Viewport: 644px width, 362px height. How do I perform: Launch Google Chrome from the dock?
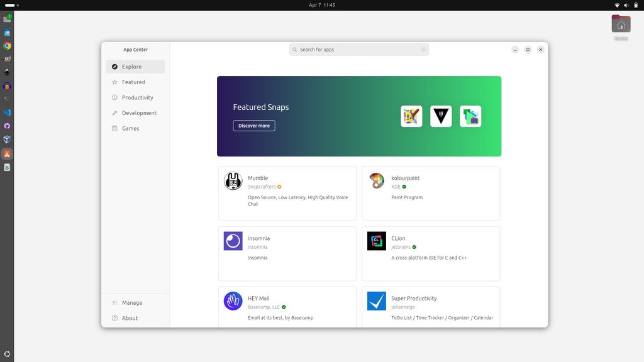tap(8, 45)
